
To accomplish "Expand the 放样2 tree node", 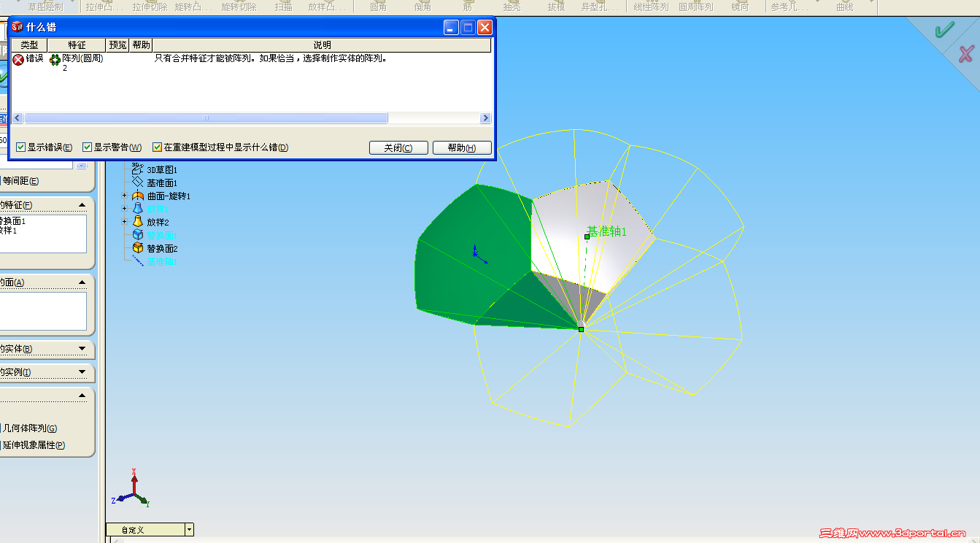I will tap(125, 222).
